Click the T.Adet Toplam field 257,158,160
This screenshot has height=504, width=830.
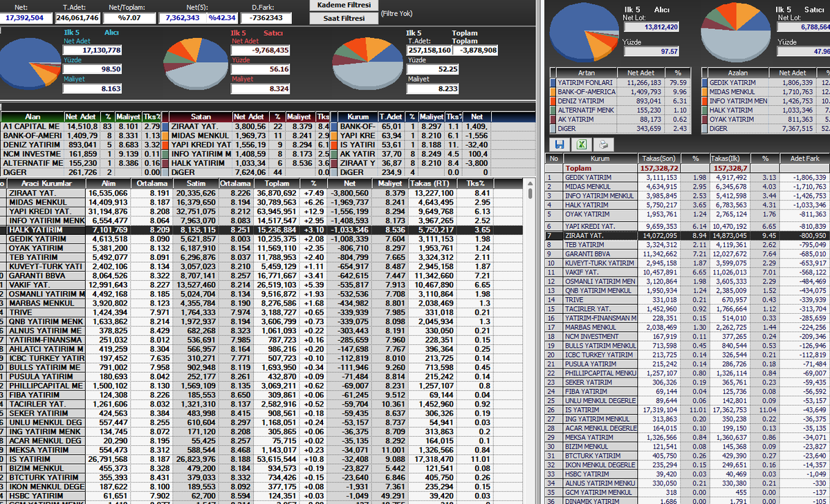point(429,50)
